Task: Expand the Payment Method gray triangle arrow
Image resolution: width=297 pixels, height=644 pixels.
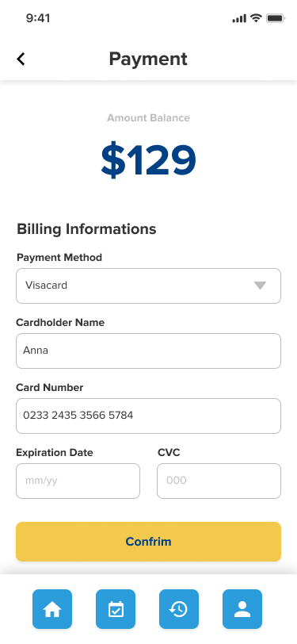Action: [260, 286]
